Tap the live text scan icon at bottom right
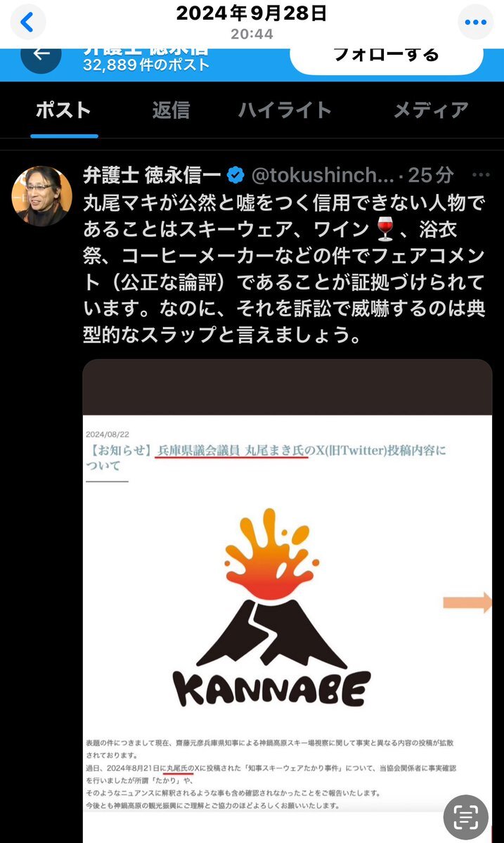Viewport: 504px width, 843px height. [x=466, y=817]
